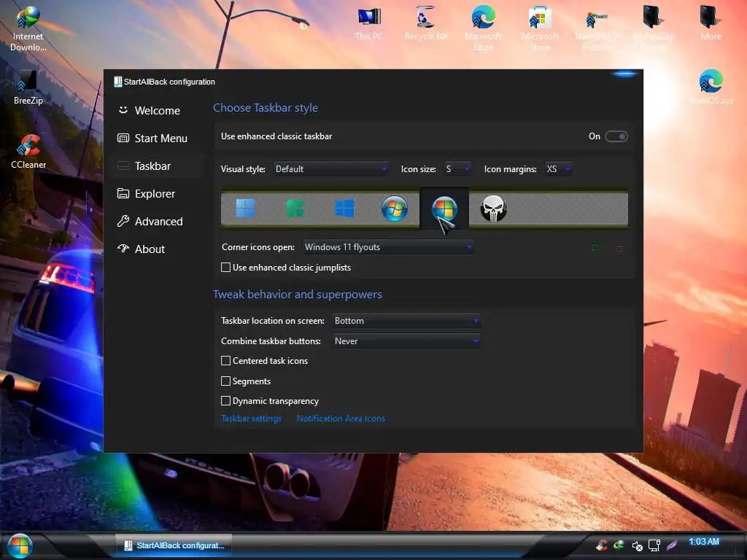This screenshot has width=747, height=560.
Task: Select the Windows 7 orb start icon
Action: 395,209
